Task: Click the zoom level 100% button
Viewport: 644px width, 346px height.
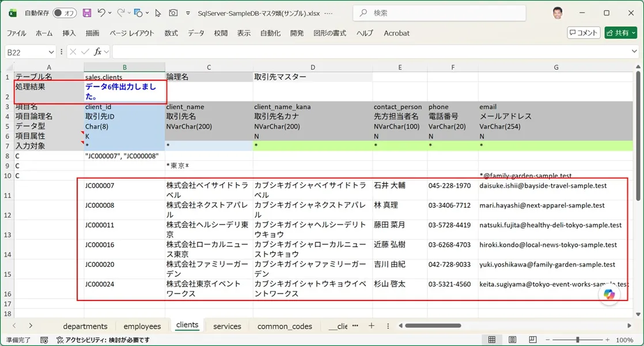Action: pos(624,340)
